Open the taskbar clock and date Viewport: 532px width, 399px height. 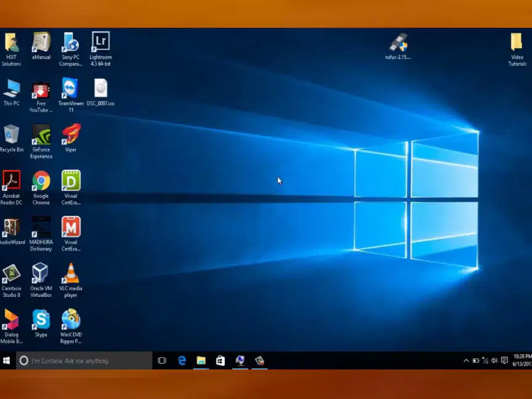pos(522,360)
